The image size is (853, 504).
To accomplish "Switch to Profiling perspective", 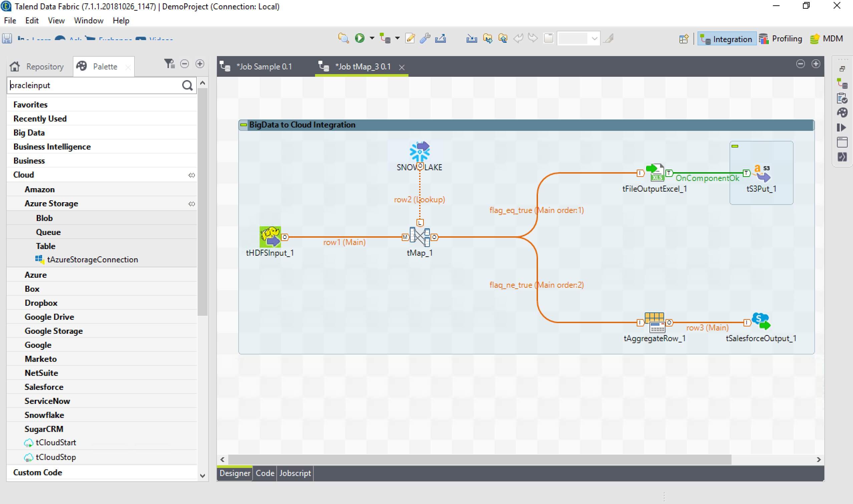I will pos(781,39).
